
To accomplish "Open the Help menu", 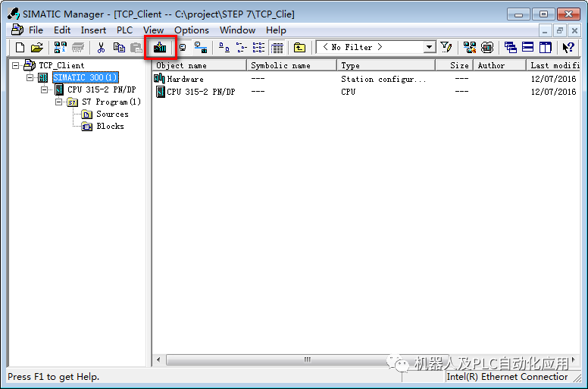I will pos(276,30).
